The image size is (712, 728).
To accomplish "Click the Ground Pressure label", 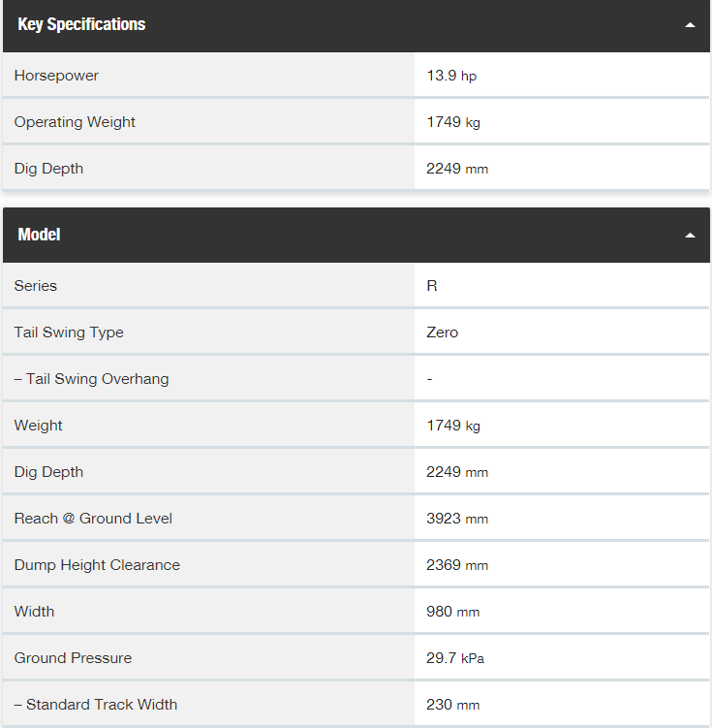I will tap(73, 658).
